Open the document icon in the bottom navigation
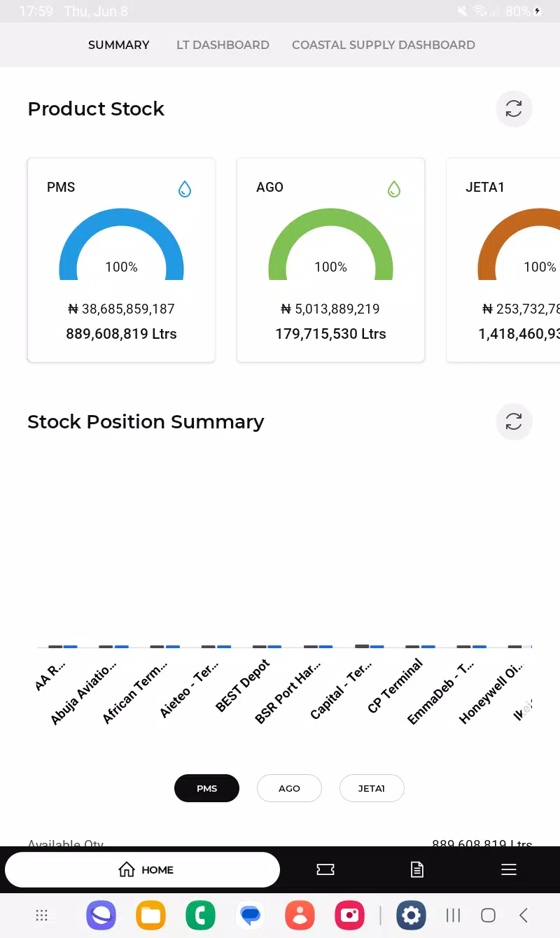 pyautogui.click(x=417, y=869)
